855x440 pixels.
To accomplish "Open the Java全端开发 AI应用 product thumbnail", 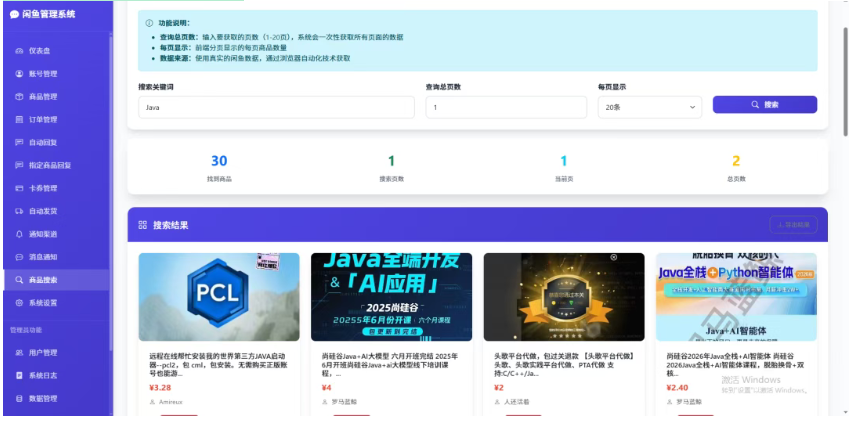I will click(392, 297).
